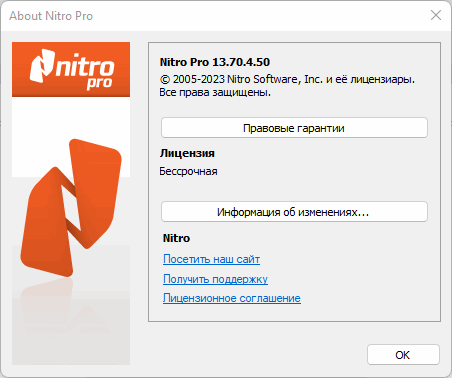Image resolution: width=452 pixels, height=378 pixels.
Task: Click the Информация об изменениях button
Action: pos(294,212)
